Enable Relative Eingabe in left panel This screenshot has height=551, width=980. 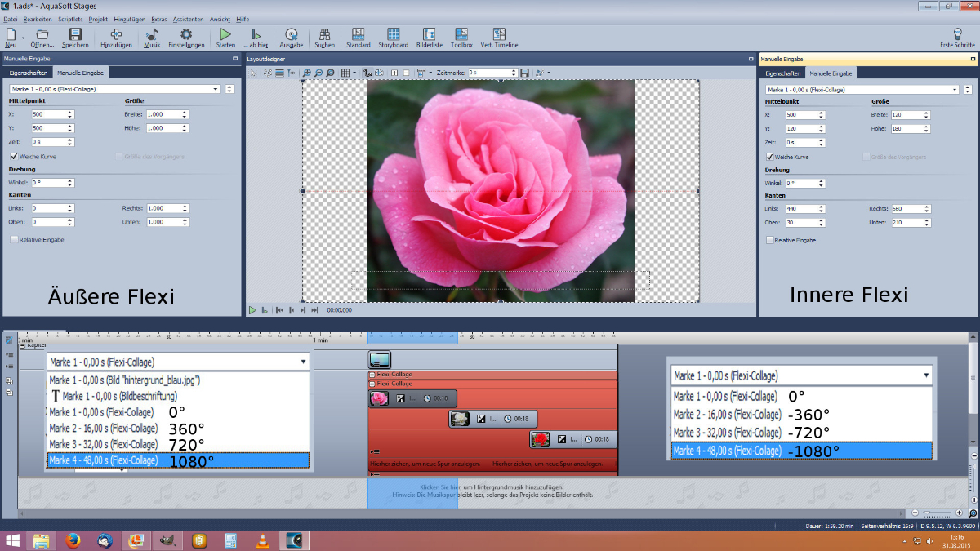[x=14, y=240]
